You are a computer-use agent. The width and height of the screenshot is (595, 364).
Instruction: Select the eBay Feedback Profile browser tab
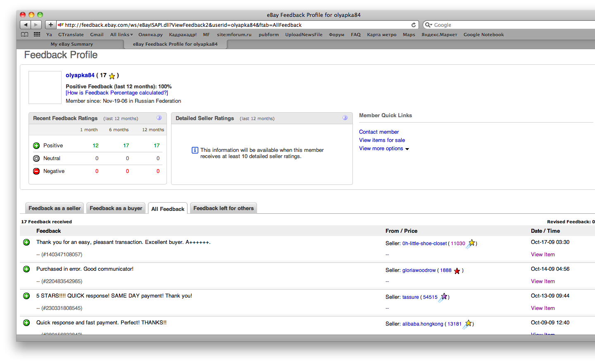[x=175, y=44]
